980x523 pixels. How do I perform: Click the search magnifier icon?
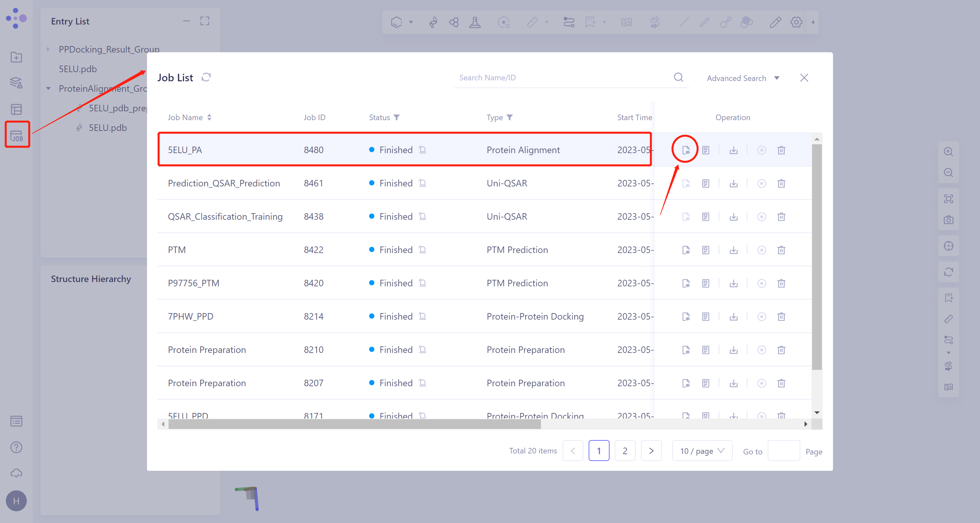point(678,78)
